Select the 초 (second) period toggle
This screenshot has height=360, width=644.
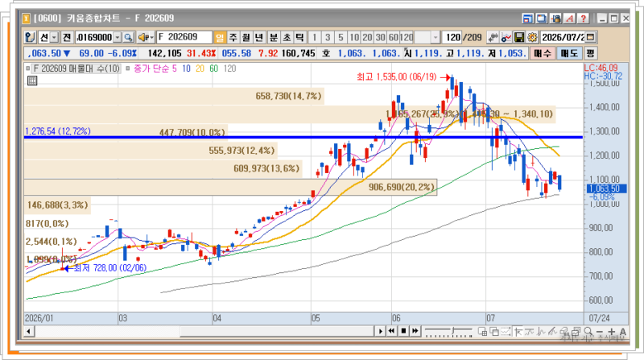(287, 37)
